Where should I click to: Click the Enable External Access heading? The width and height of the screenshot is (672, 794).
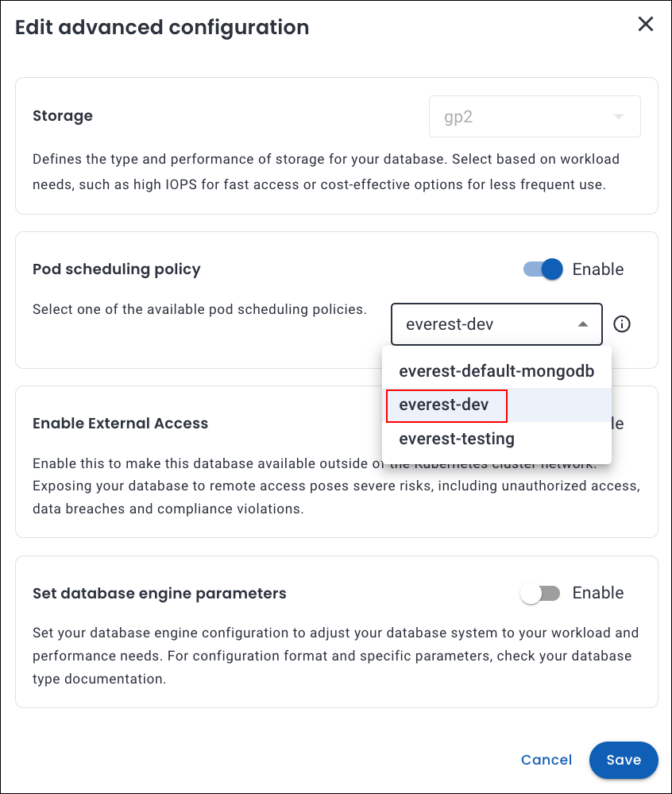[120, 424]
